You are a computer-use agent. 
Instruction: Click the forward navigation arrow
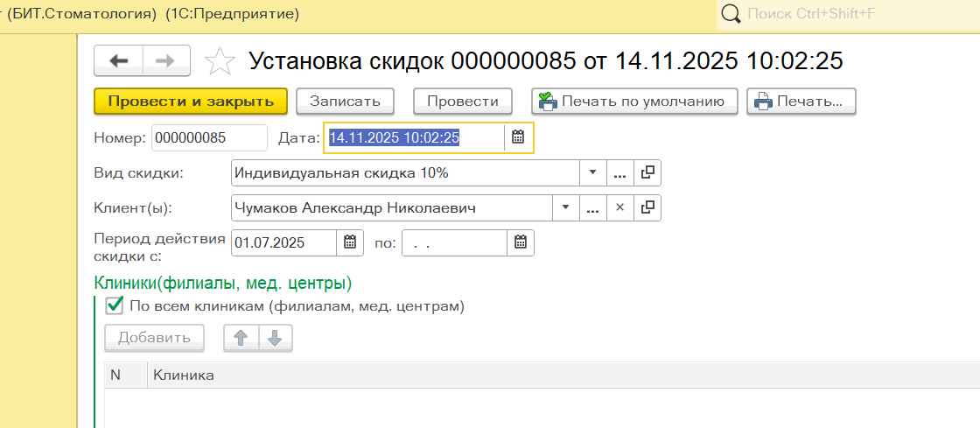coord(164,60)
